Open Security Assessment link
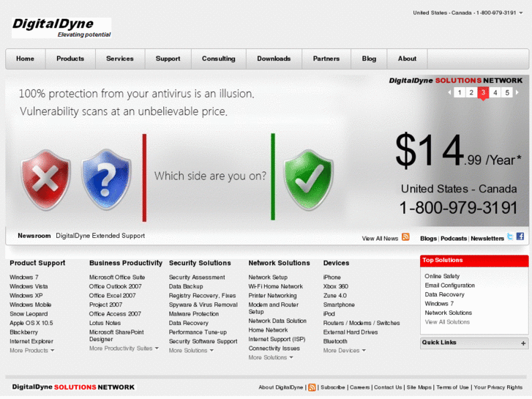This screenshot has width=532, height=399. click(197, 277)
